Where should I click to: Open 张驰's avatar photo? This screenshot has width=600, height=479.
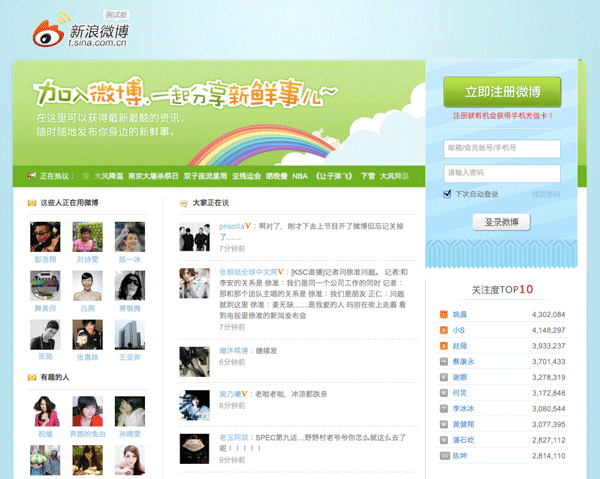tap(45, 334)
